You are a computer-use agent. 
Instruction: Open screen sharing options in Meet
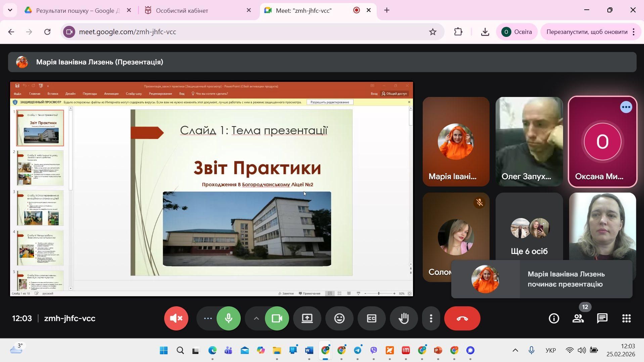tap(307, 318)
